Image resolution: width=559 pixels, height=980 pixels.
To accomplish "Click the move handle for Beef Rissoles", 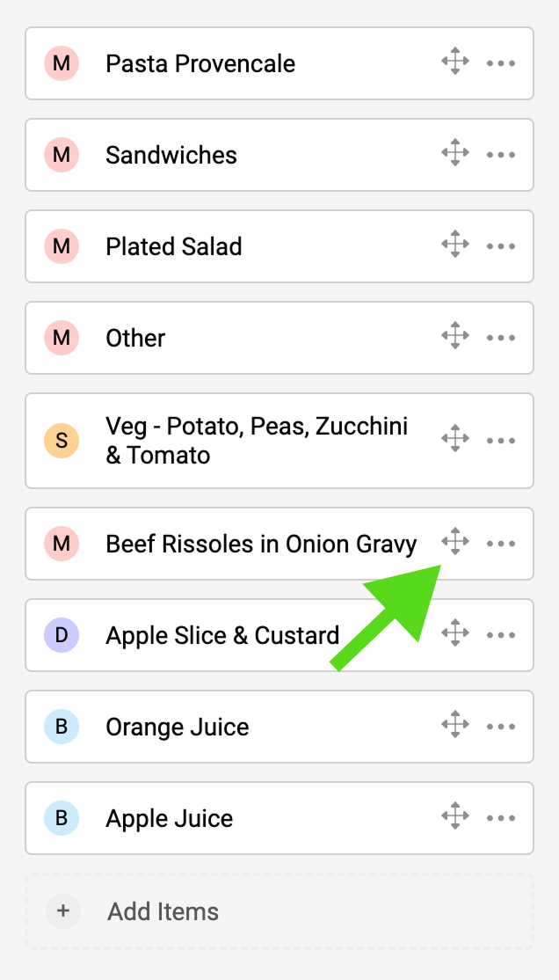I will [x=454, y=543].
